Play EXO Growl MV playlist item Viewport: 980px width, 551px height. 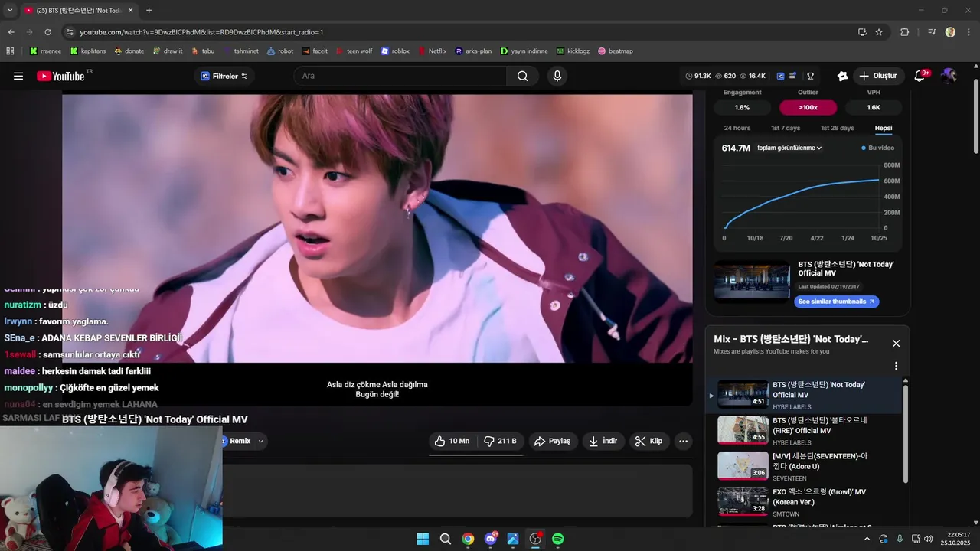804,502
